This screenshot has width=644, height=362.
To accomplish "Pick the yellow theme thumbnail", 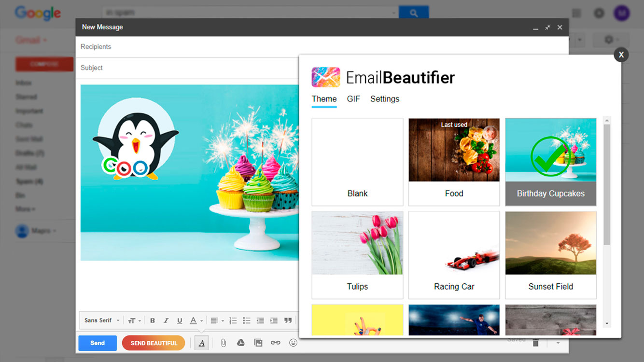I will point(357,320).
